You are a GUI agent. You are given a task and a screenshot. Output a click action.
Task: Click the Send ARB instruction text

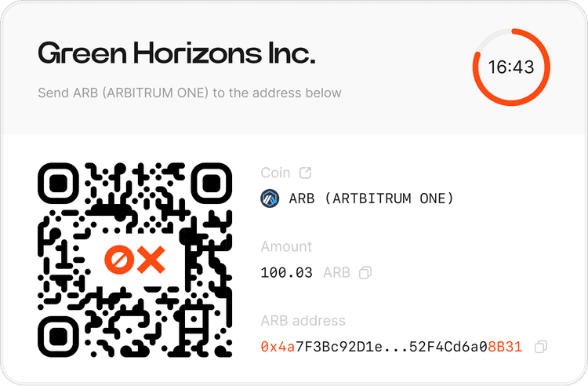(x=190, y=93)
